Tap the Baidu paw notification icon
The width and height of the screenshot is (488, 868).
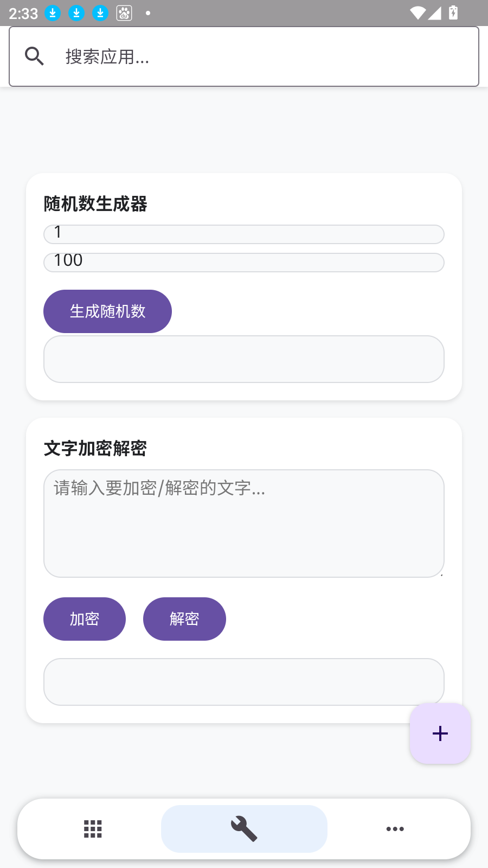click(124, 13)
